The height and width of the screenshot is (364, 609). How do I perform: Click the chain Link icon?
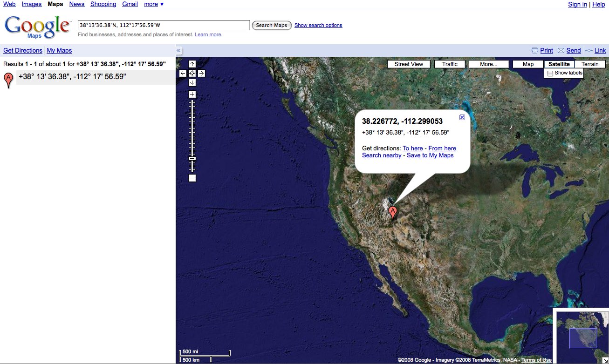point(589,50)
